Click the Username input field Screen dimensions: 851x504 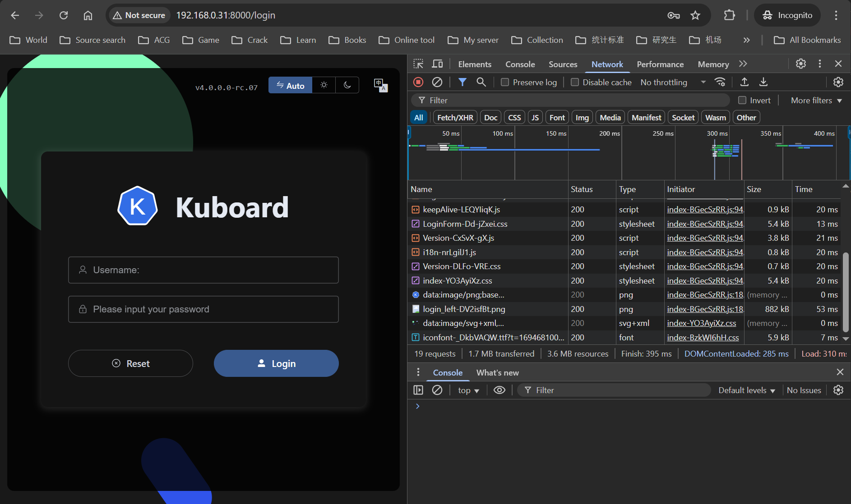tap(203, 270)
